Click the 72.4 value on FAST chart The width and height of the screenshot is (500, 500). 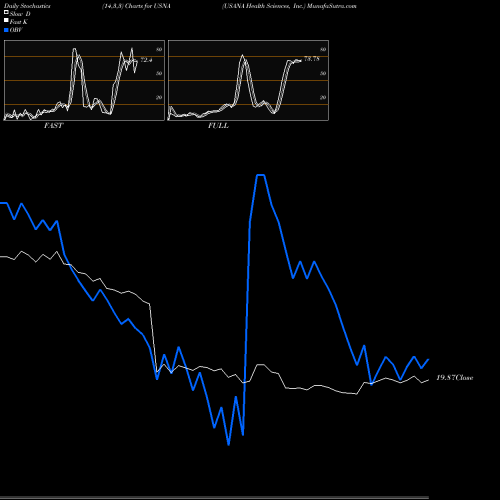pos(146,60)
